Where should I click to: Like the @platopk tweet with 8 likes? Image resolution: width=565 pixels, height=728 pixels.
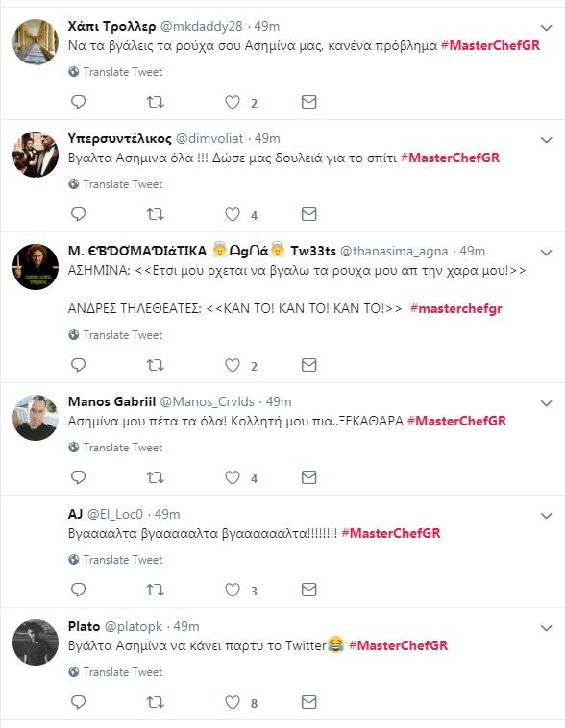pyautogui.click(x=233, y=702)
